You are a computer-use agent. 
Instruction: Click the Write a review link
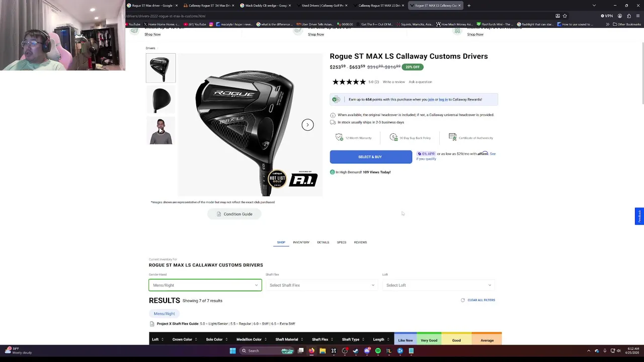(x=393, y=82)
